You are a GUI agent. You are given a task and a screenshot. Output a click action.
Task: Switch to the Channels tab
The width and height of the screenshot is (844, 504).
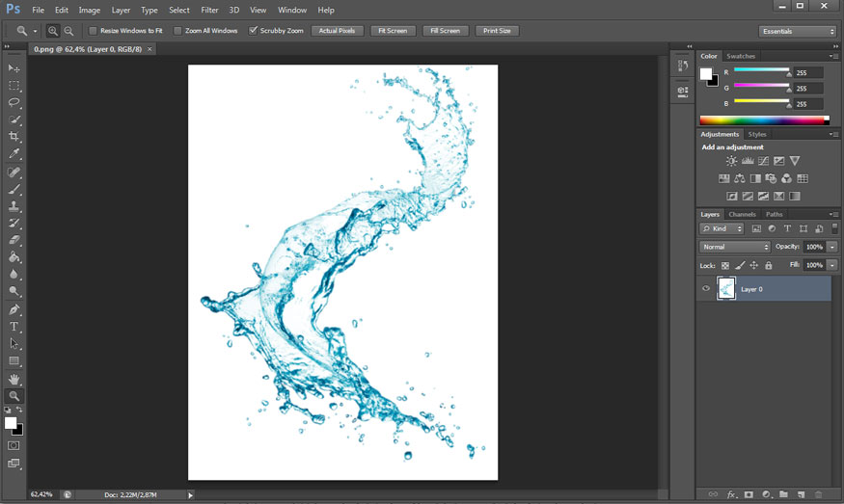(x=742, y=214)
